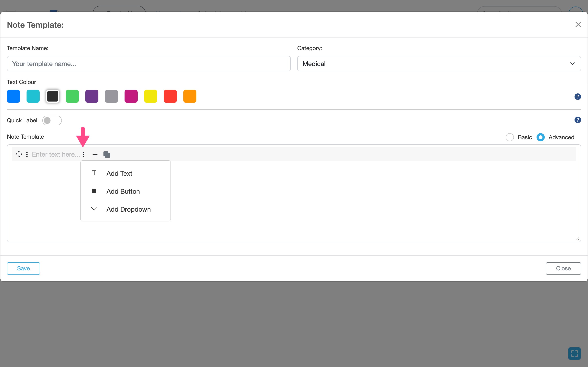Click the drag handle on the text element
The width and height of the screenshot is (588, 367).
click(x=19, y=154)
